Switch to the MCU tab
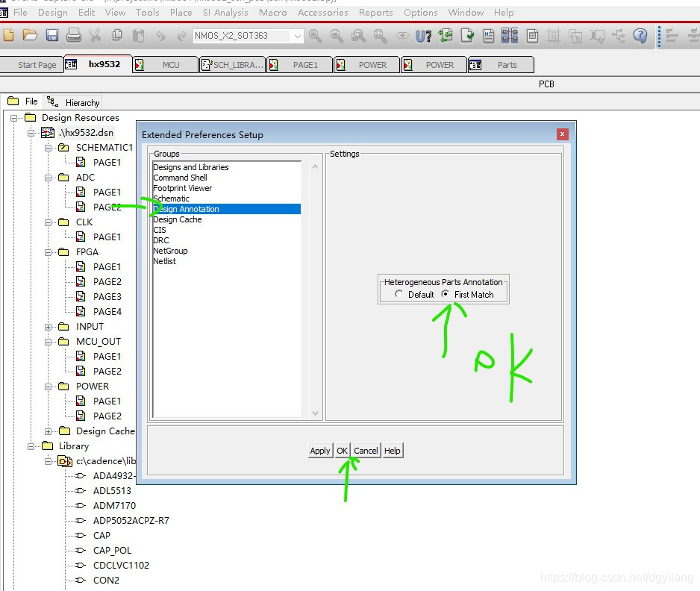 171,64
